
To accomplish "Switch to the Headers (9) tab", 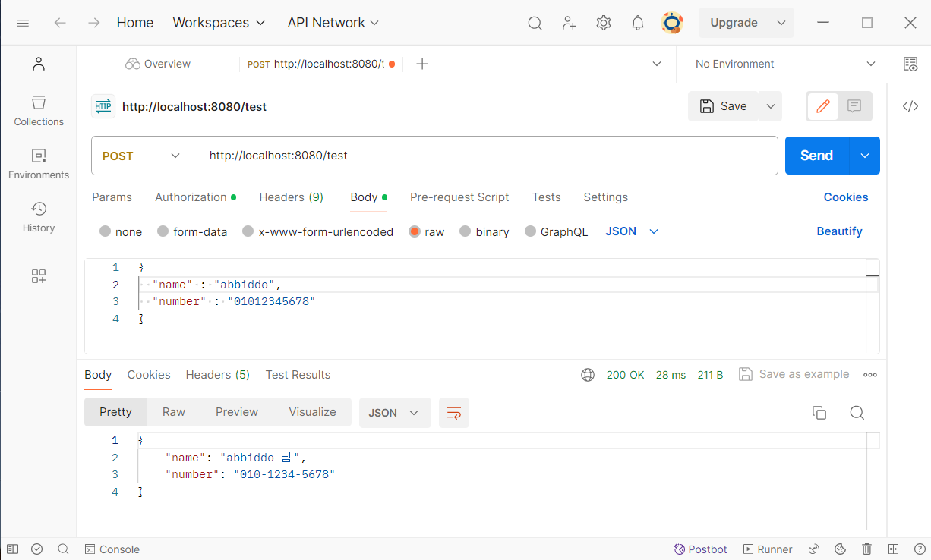I will coord(291,197).
